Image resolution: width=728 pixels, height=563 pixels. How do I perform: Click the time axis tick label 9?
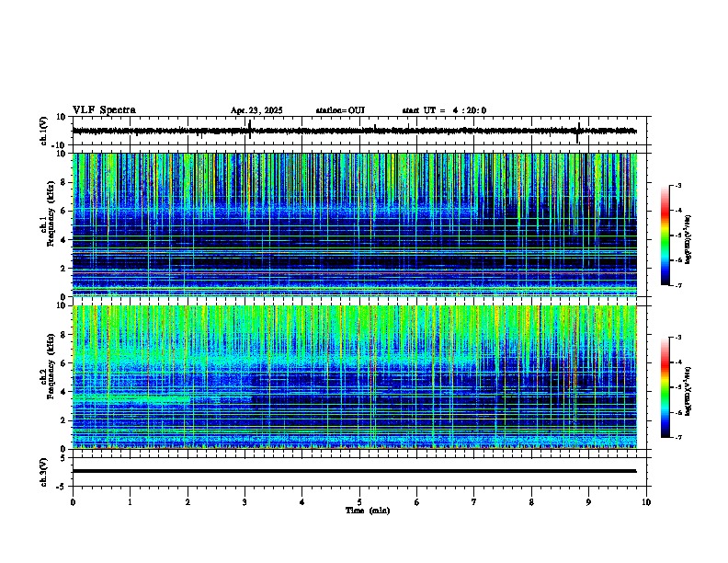tap(588, 502)
